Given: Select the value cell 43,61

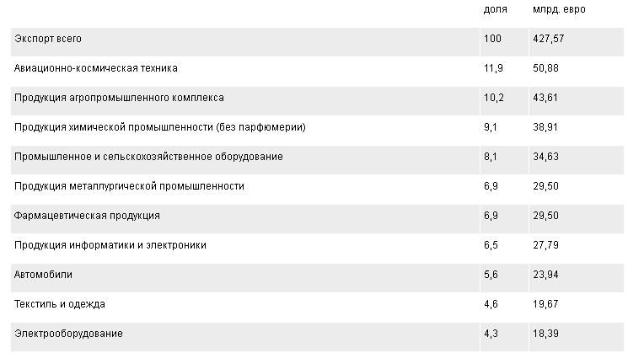Looking at the screenshot, I should (x=545, y=98).
